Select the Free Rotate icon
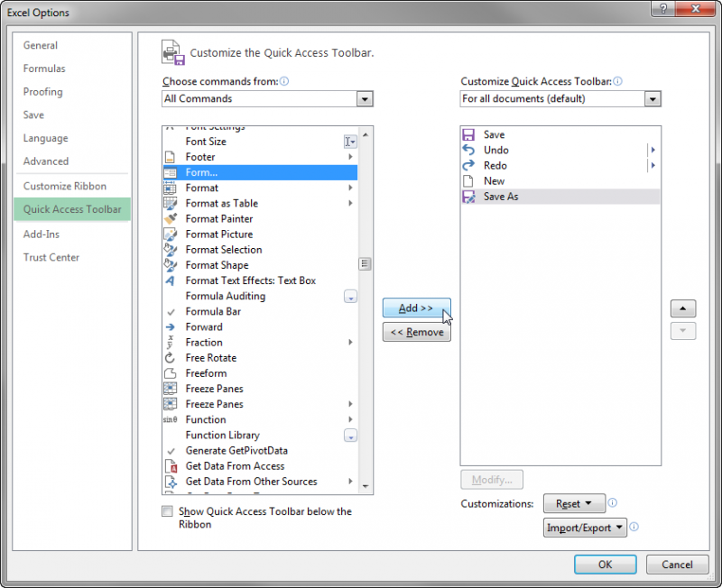Viewport: 722px width, 588px height. pyautogui.click(x=170, y=358)
